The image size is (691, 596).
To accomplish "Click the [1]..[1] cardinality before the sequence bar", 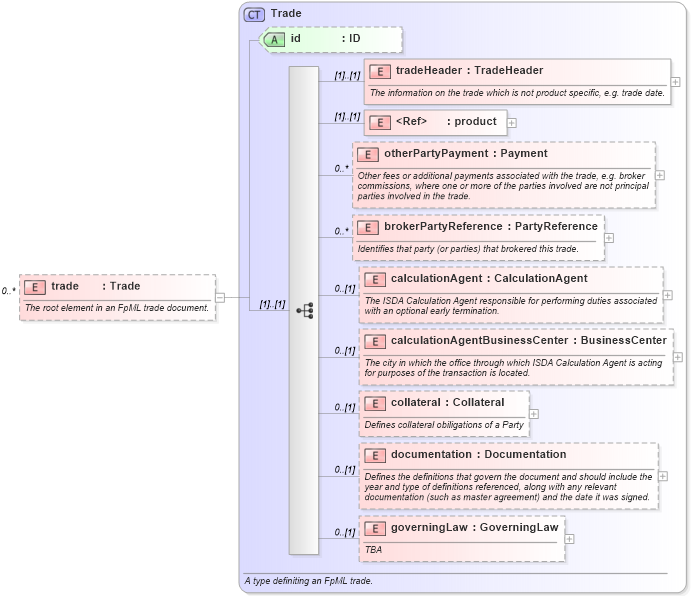I will pyautogui.click(x=272, y=304).
